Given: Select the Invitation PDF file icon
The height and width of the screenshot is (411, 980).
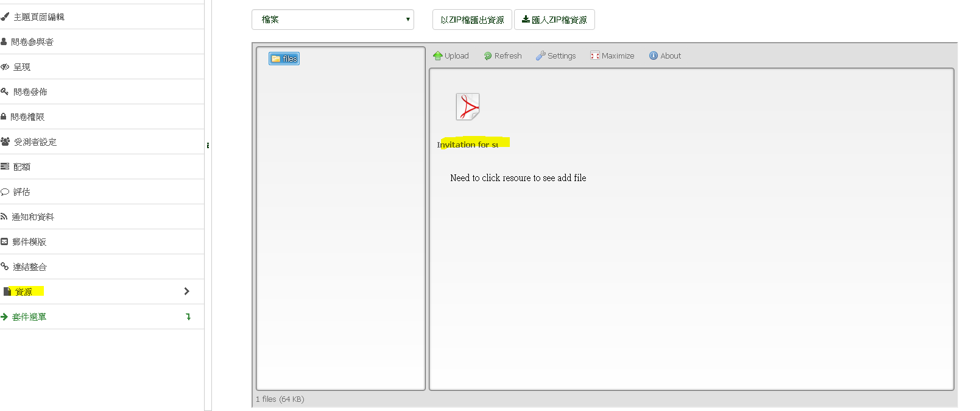Looking at the screenshot, I should [x=468, y=107].
